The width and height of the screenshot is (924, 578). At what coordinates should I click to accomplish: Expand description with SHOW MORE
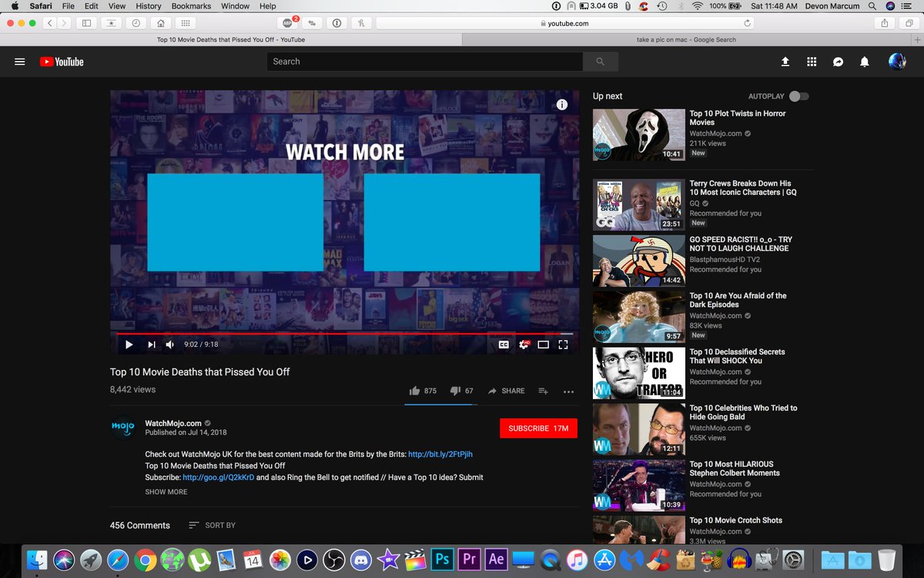tap(166, 492)
